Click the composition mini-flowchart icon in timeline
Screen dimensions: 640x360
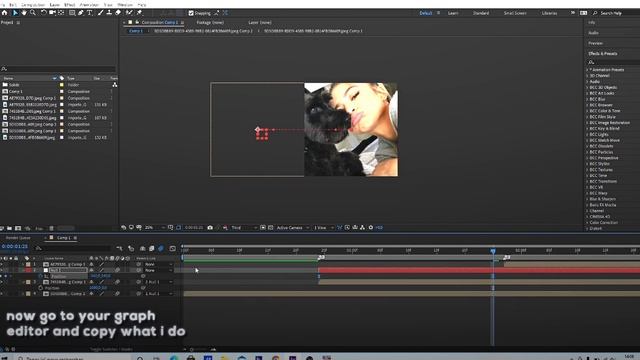[119, 248]
